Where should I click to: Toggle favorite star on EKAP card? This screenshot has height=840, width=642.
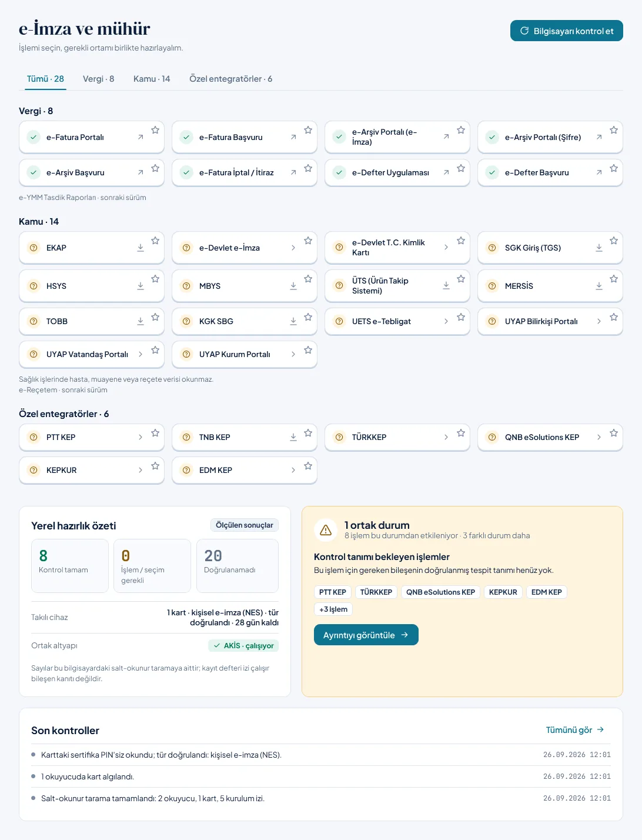[x=155, y=241]
